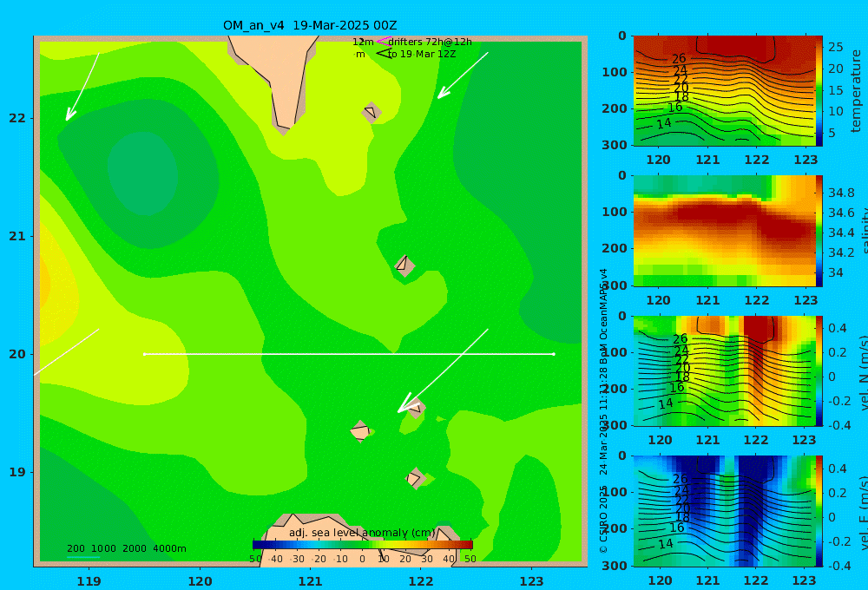Screen dimensions: 868x590
Task: Click longitude label 119 on main map
Action: (89, 581)
